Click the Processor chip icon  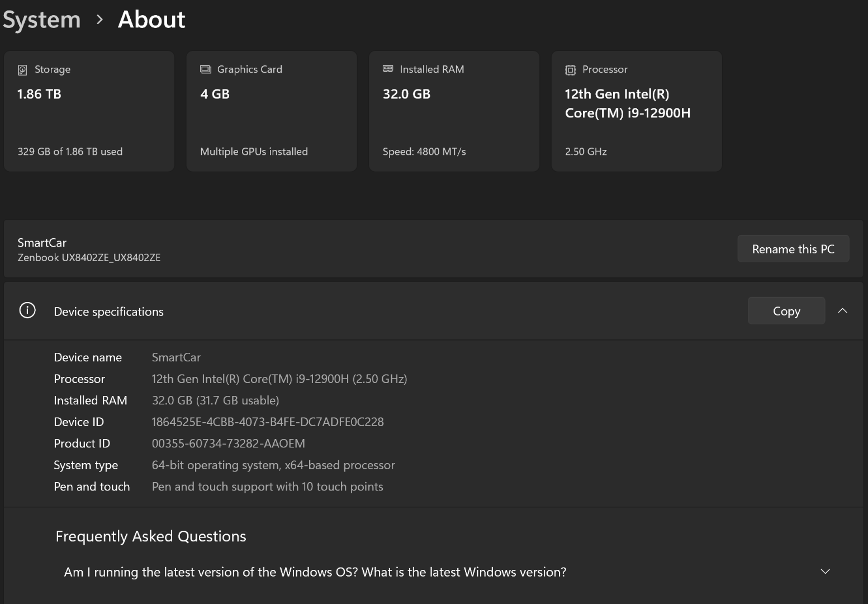[x=570, y=70]
